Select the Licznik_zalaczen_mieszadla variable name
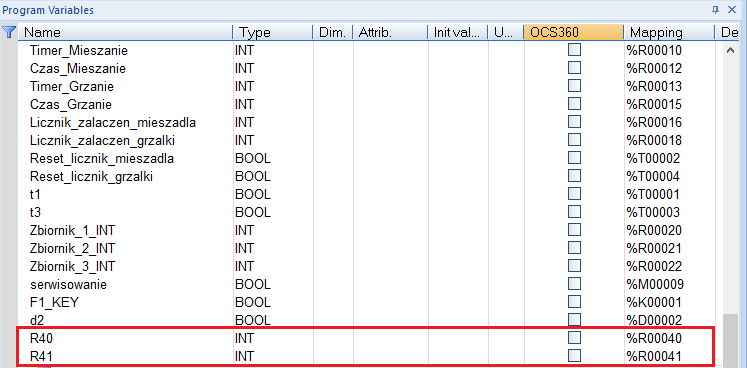This screenshot has height=368, width=747. coord(113,123)
